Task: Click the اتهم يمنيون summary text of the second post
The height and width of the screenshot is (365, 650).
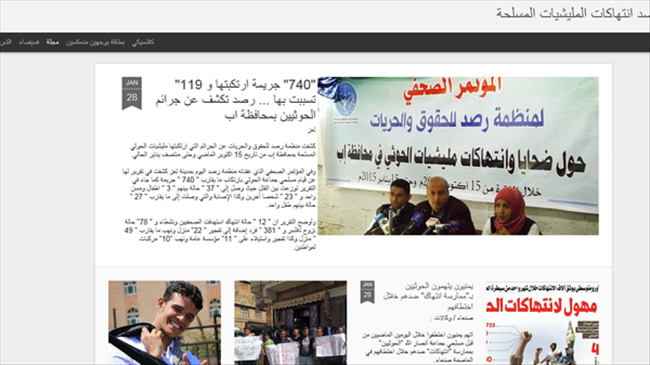Action: 417,348
